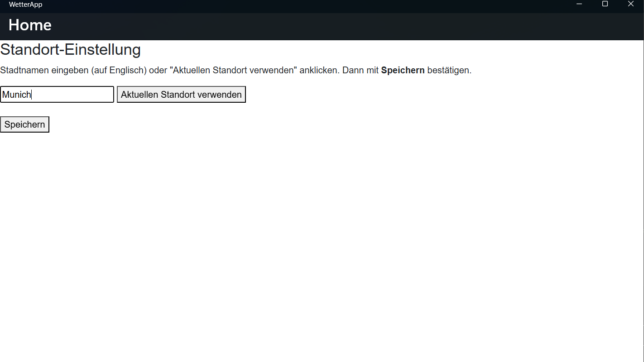Click the Speichern button
644x362 pixels.
tap(24, 124)
